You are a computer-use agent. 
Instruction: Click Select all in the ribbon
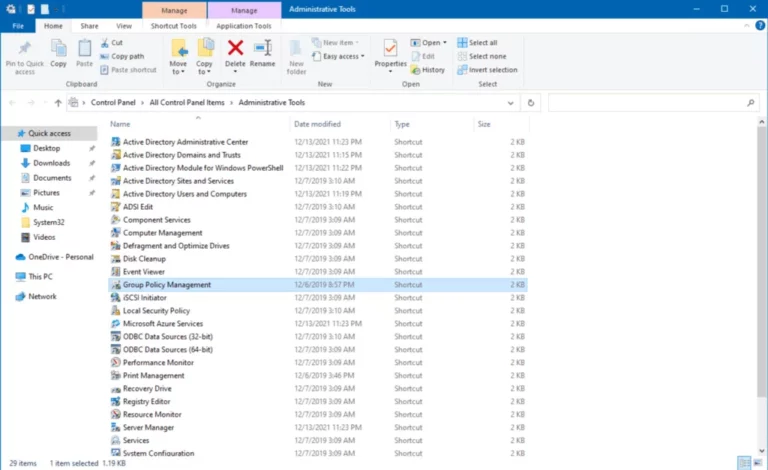[x=477, y=43]
